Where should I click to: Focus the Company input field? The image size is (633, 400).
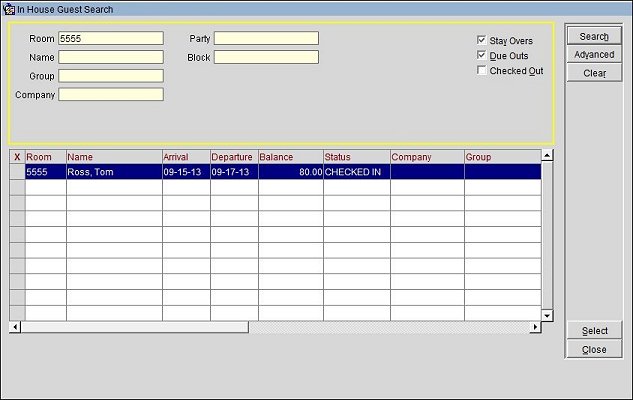point(111,94)
